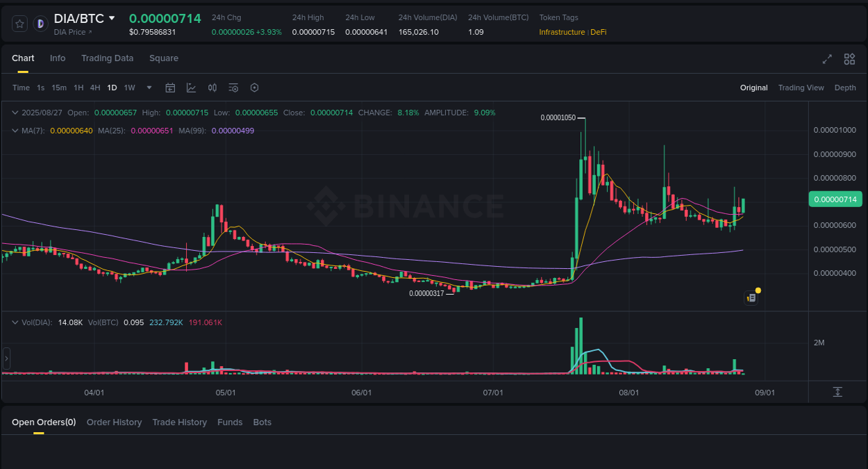Select the Trading View chart mode
The height and width of the screenshot is (469, 868).
(x=801, y=88)
